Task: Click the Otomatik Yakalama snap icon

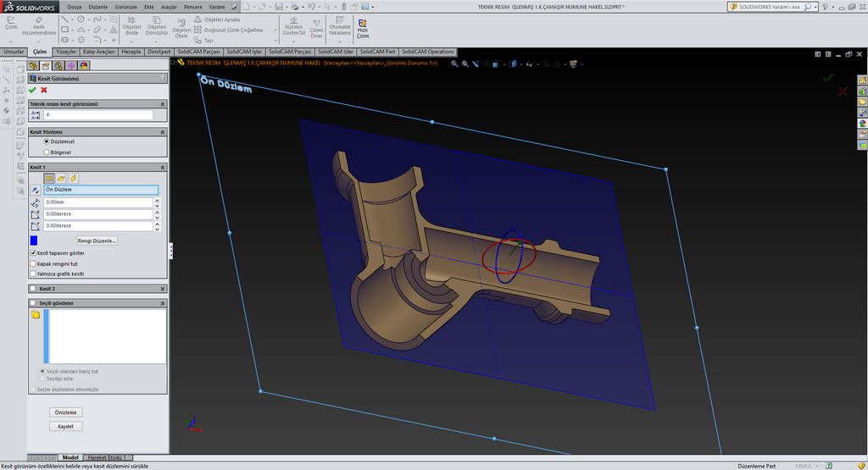Action: pyautogui.click(x=339, y=21)
